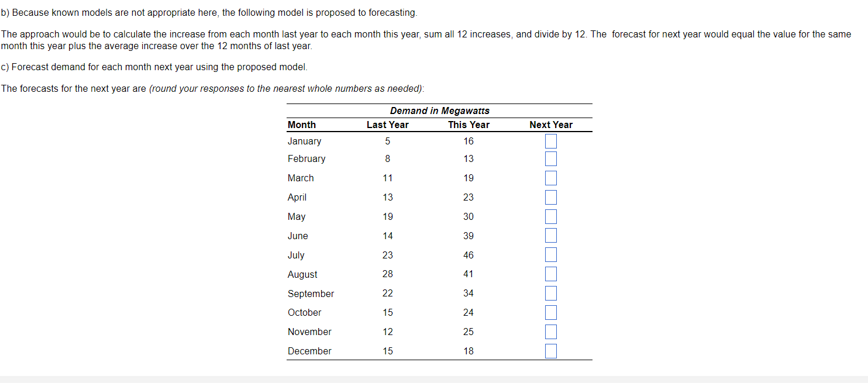Screen dimensions: 868x383
Task: Select the January row label
Action: [x=305, y=141]
